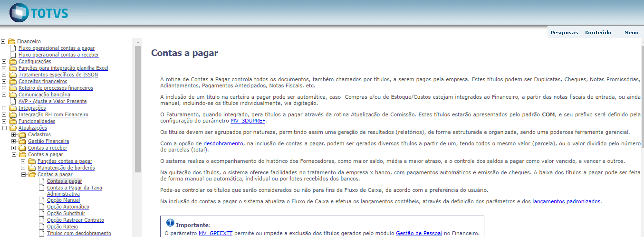644x237 pixels.
Task: Click the Comunicação bancária folder icon
Action: (13, 95)
